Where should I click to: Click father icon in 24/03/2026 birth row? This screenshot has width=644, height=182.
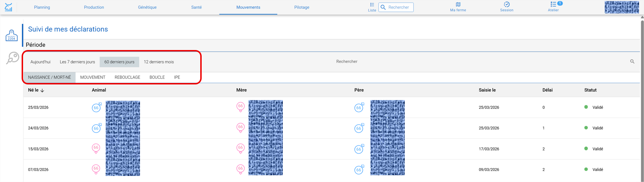[359, 128]
